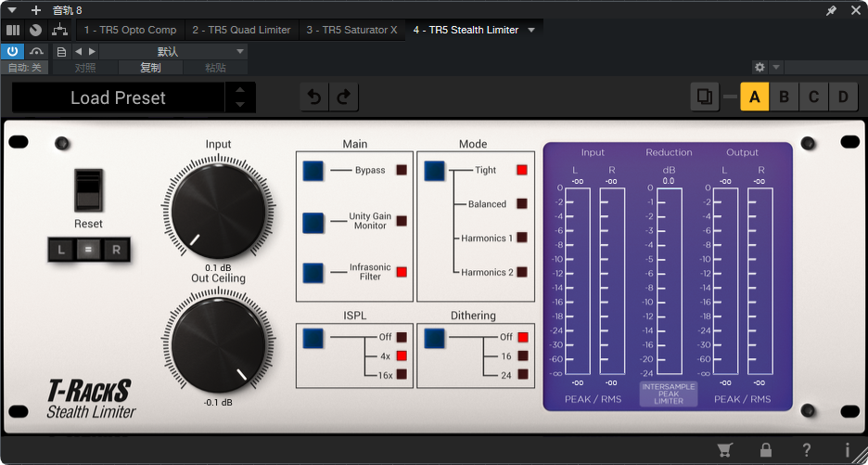The image size is (868, 465).
Task: Click the Out Ceiling value -0.1 dB
Action: tap(218, 402)
